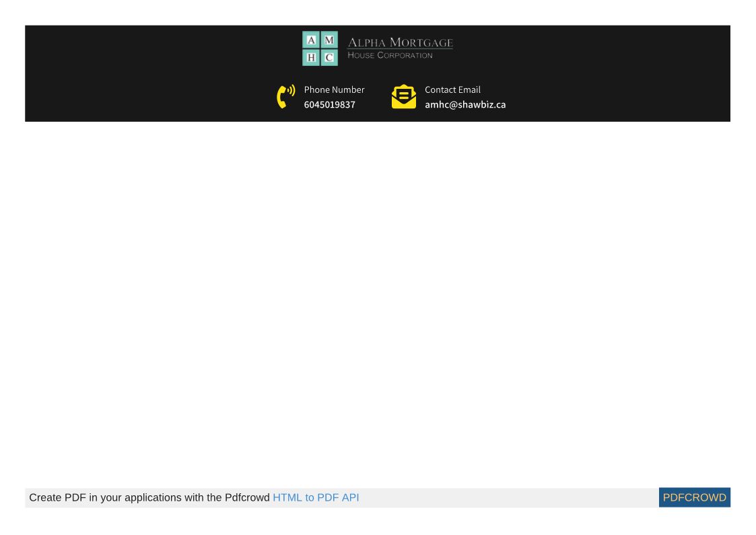
Task: Click the 'Phone Number' label
Action: 334,90
